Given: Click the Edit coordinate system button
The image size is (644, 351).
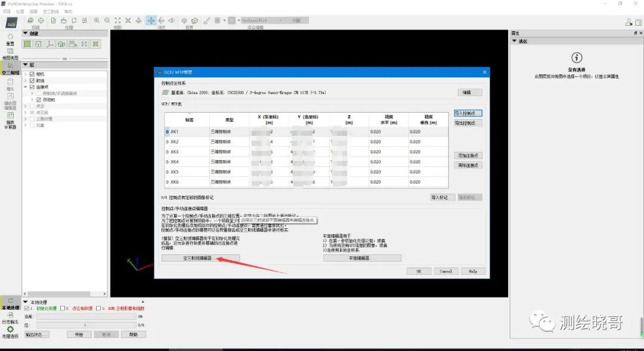Looking at the screenshot, I should click(469, 92).
